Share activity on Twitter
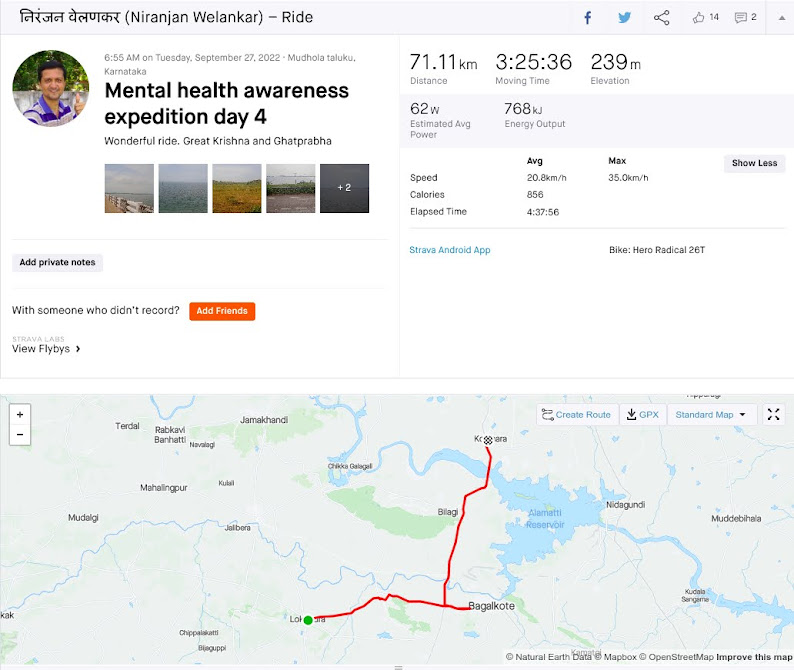The height and width of the screenshot is (670, 794). [624, 17]
